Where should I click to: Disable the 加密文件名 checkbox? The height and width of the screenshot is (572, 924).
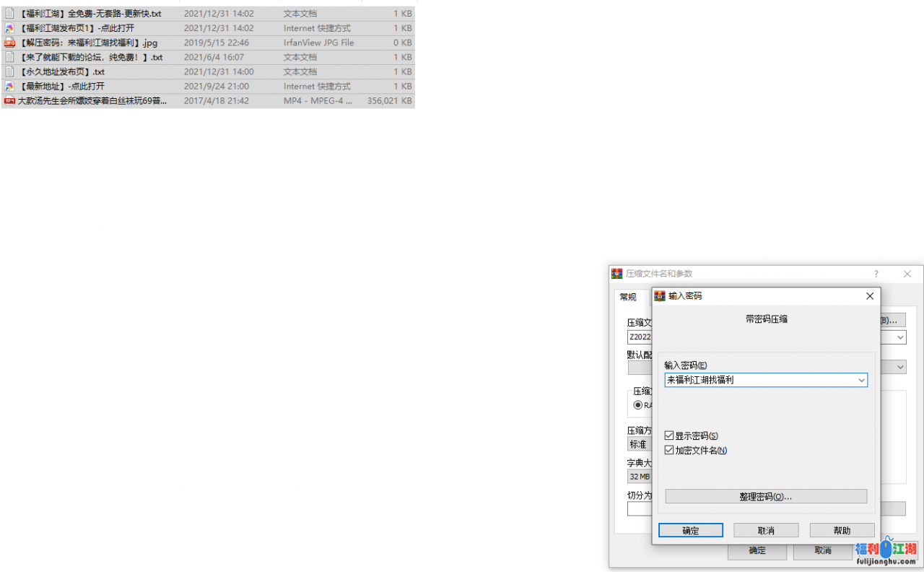click(x=668, y=450)
